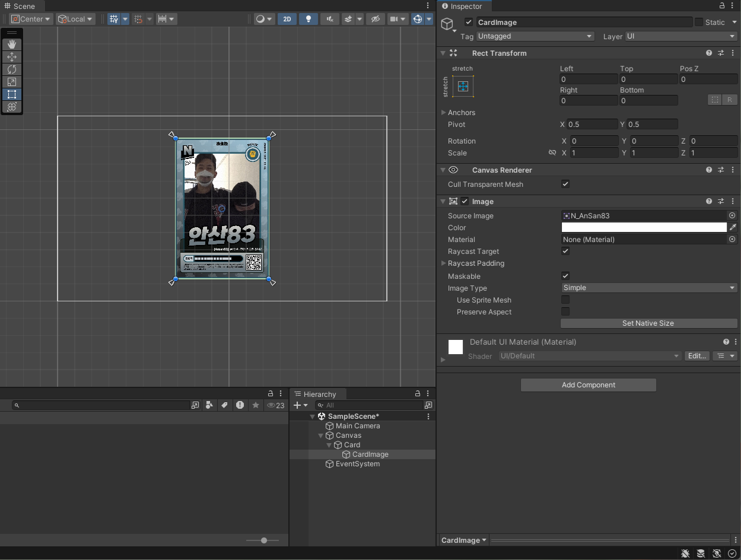The height and width of the screenshot is (560, 741).
Task: Click the Inspector lock icon
Action: [722, 6]
